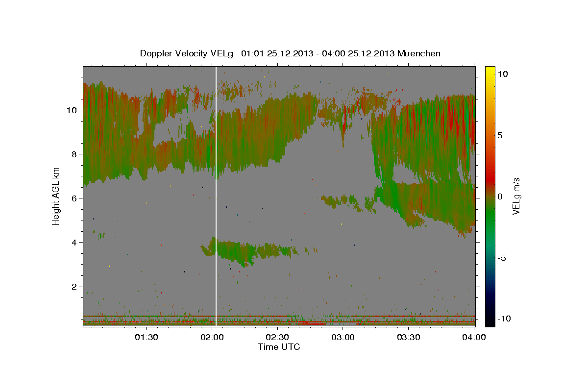This screenshot has height=392, width=588.
Task: Click the colorbar value '-5'
Action: point(501,258)
